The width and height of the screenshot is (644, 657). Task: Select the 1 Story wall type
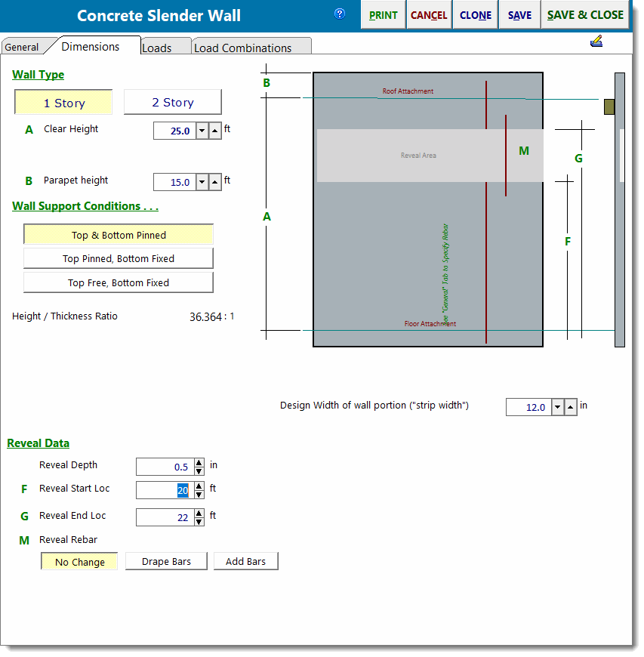click(x=63, y=103)
